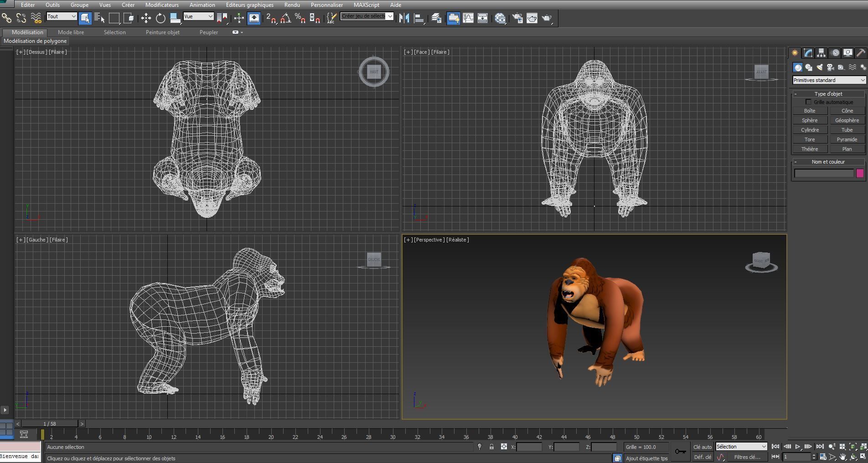Click the Bind to Space Warp icon
This screenshot has height=463, width=868.
coord(36,18)
